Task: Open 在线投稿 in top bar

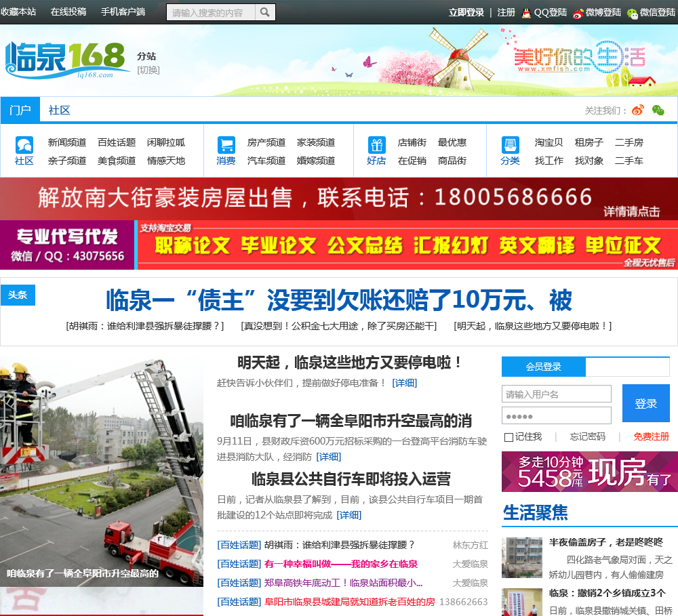Action: click(68, 12)
